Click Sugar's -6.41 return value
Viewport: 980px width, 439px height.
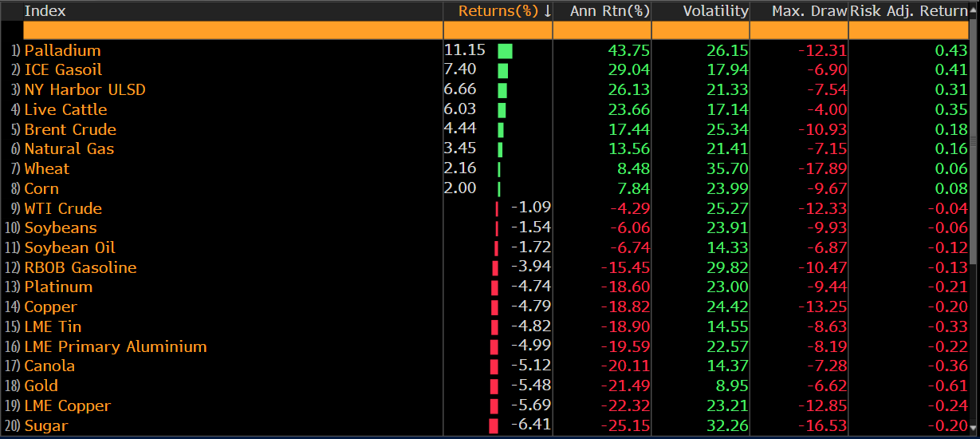[531, 425]
